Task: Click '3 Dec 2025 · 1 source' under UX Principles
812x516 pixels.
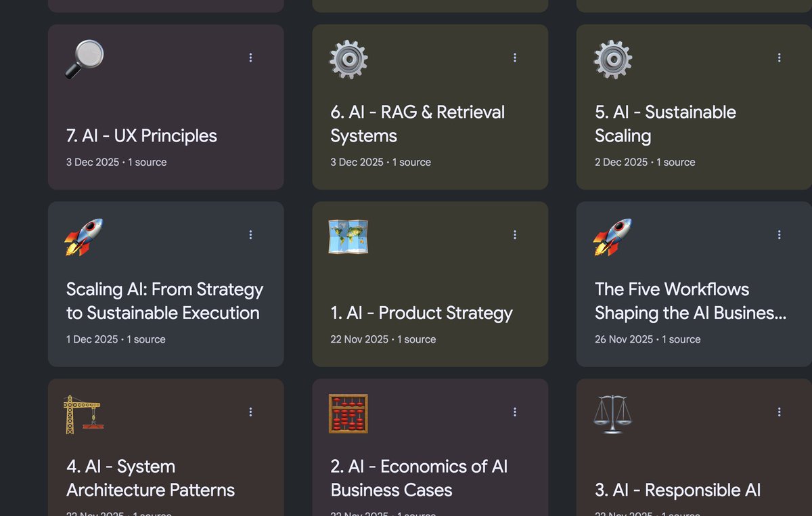Action: pos(116,162)
